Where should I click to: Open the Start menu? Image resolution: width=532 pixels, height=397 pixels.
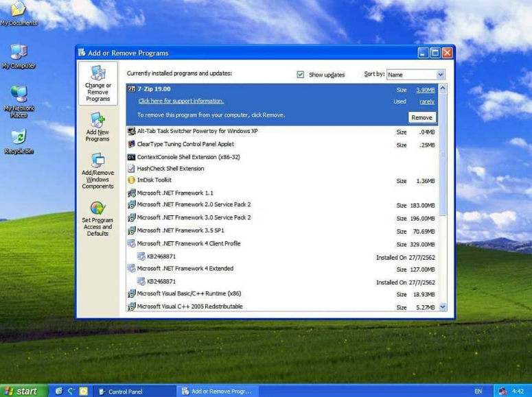click(x=24, y=391)
